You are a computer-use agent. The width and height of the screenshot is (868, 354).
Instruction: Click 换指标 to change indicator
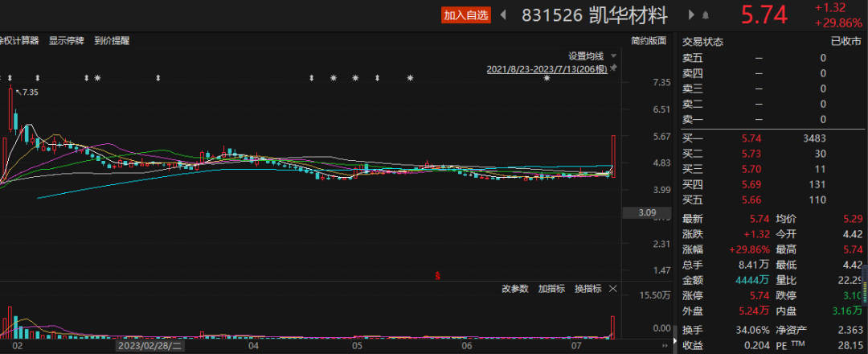[x=588, y=289]
